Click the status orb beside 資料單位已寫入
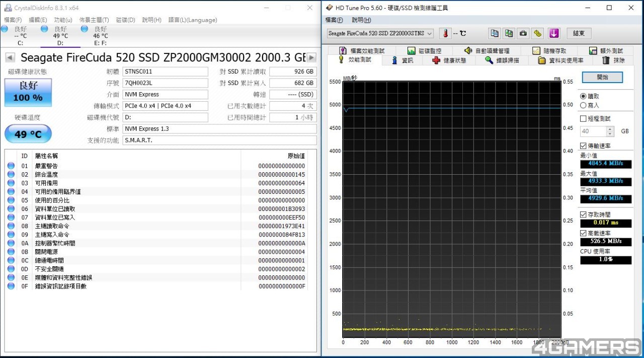 [11, 217]
